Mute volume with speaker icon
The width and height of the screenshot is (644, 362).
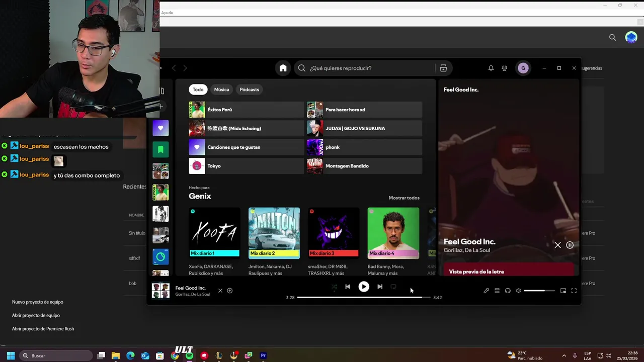coord(519,291)
